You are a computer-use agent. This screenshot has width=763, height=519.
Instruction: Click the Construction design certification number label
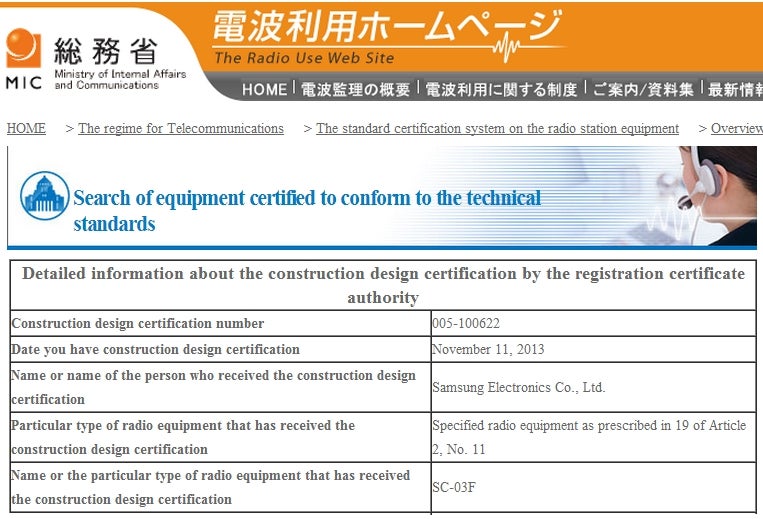[x=138, y=323]
